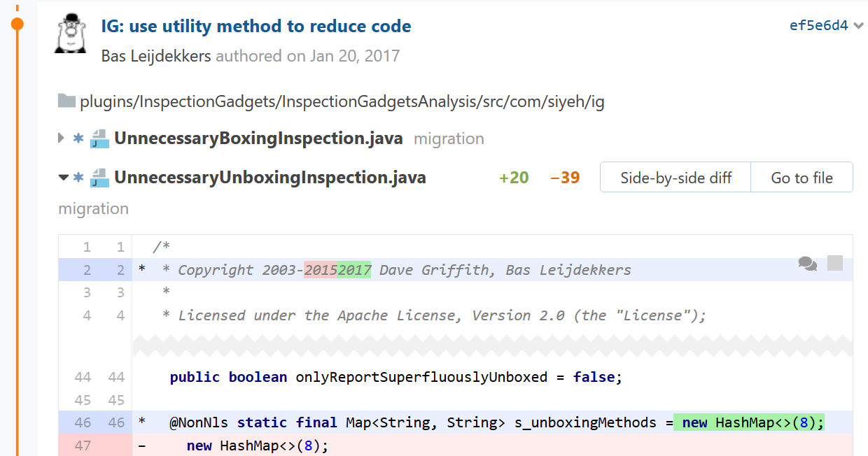Image resolution: width=868 pixels, height=456 pixels.
Task: Collapse the UnnecessaryUnboxingInspection.java diff
Action: click(63, 178)
